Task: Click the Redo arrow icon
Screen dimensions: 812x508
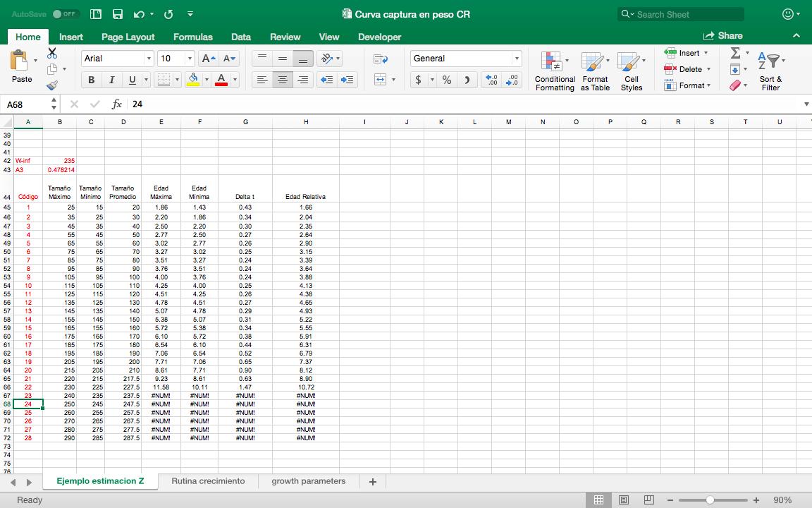Action: pyautogui.click(x=168, y=15)
